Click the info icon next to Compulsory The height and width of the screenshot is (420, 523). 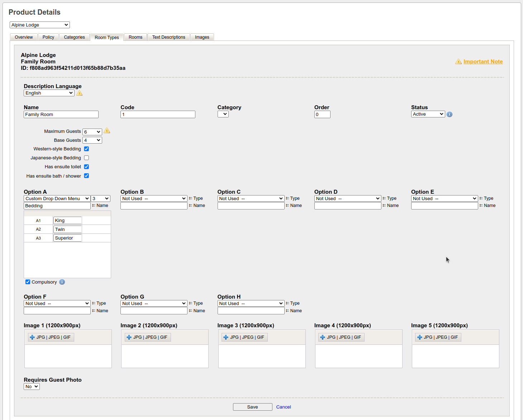(62, 282)
